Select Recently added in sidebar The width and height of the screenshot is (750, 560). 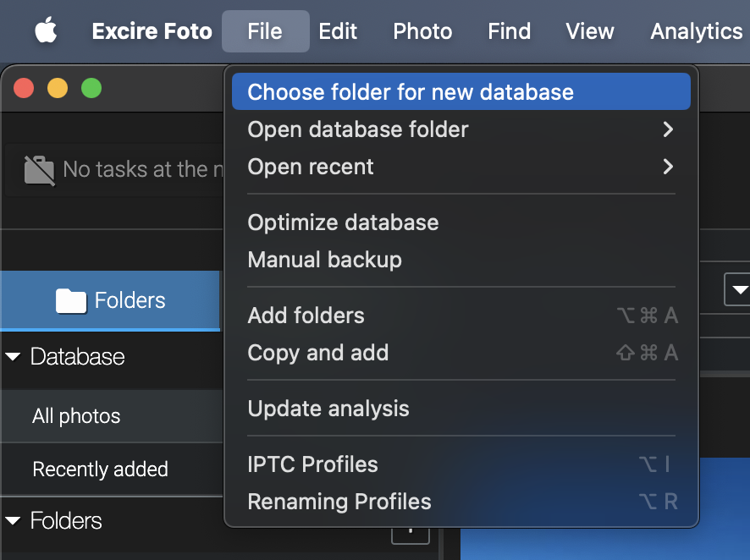click(x=112, y=469)
